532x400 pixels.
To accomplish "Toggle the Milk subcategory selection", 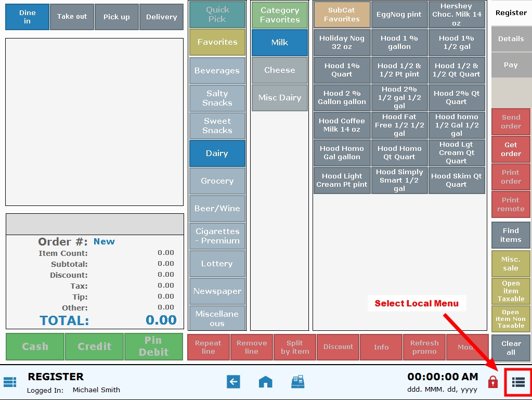I will (279, 43).
